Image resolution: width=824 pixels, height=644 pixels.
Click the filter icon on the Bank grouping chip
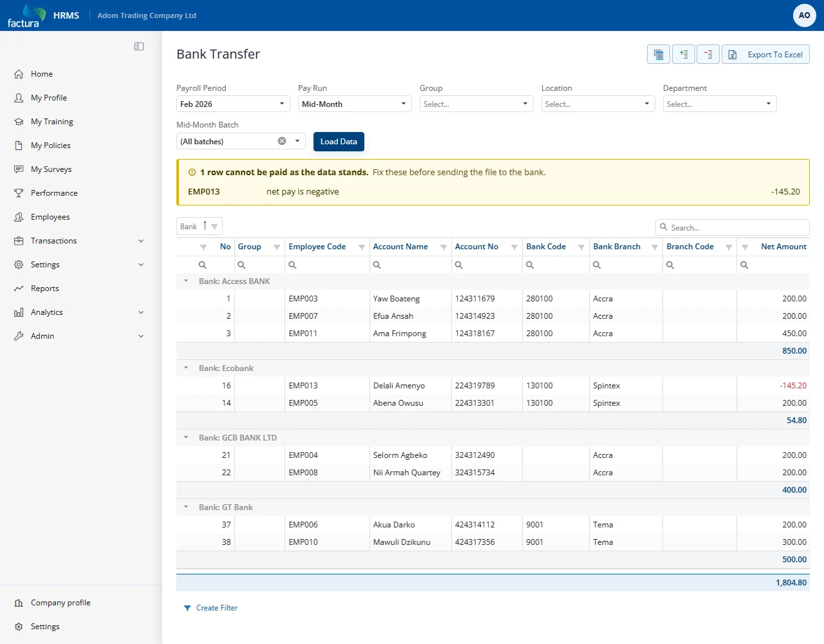pos(214,227)
